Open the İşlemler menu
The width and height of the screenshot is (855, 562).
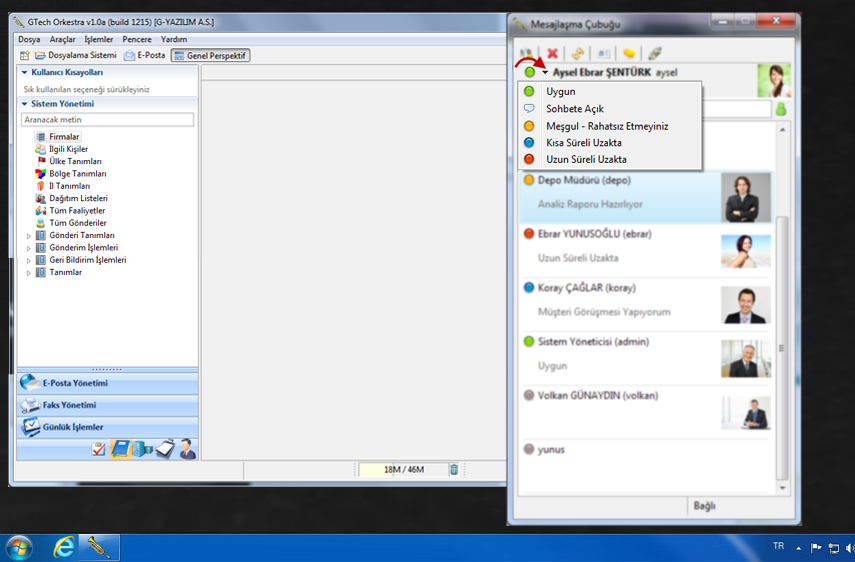(x=99, y=39)
